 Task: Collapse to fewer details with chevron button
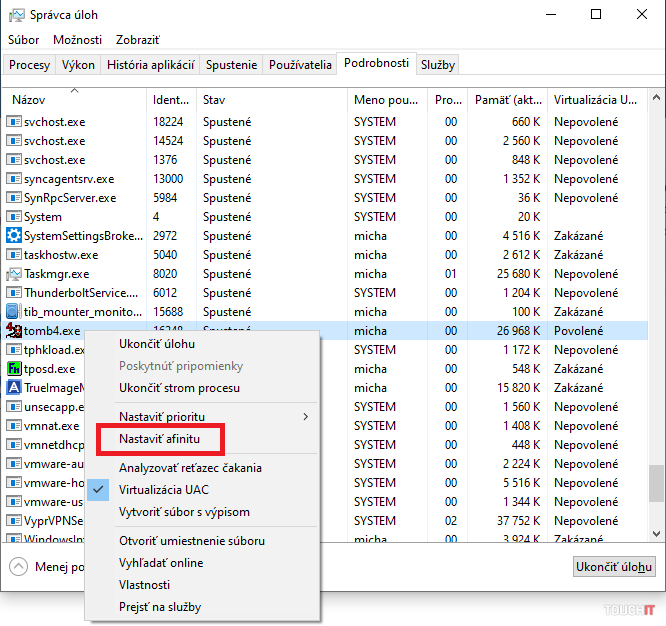18,567
